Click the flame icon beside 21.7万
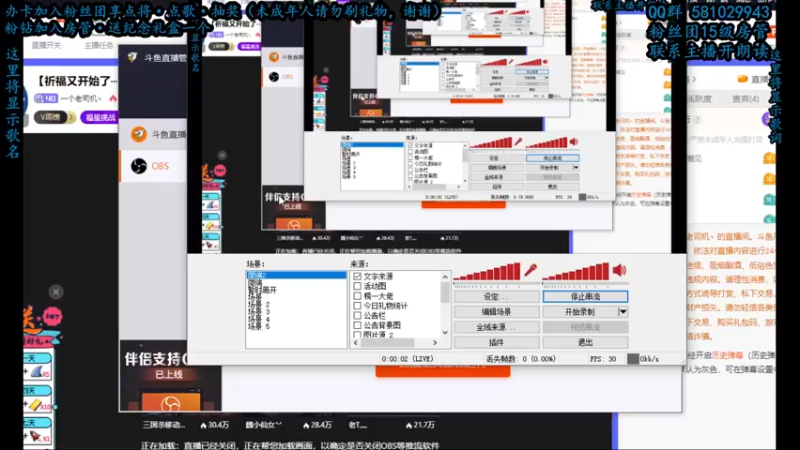This screenshot has height=450, width=800. [409, 425]
